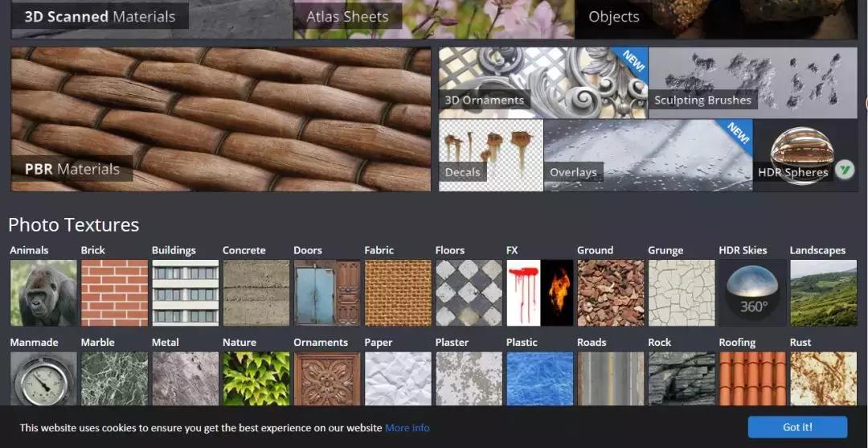The image size is (868, 448).
Task: Open the Roads category label
Action: [x=592, y=342]
